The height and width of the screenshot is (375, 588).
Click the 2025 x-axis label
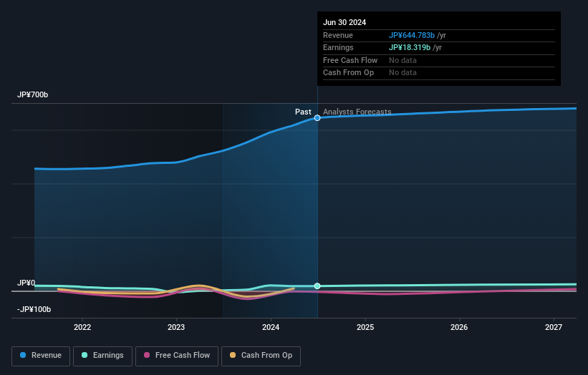pyautogui.click(x=365, y=327)
